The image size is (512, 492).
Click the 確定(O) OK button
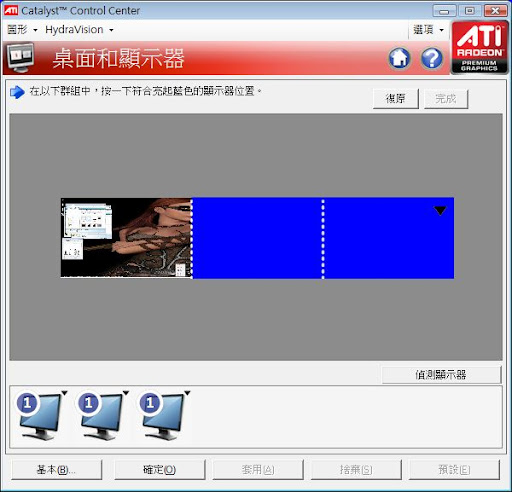[159, 470]
